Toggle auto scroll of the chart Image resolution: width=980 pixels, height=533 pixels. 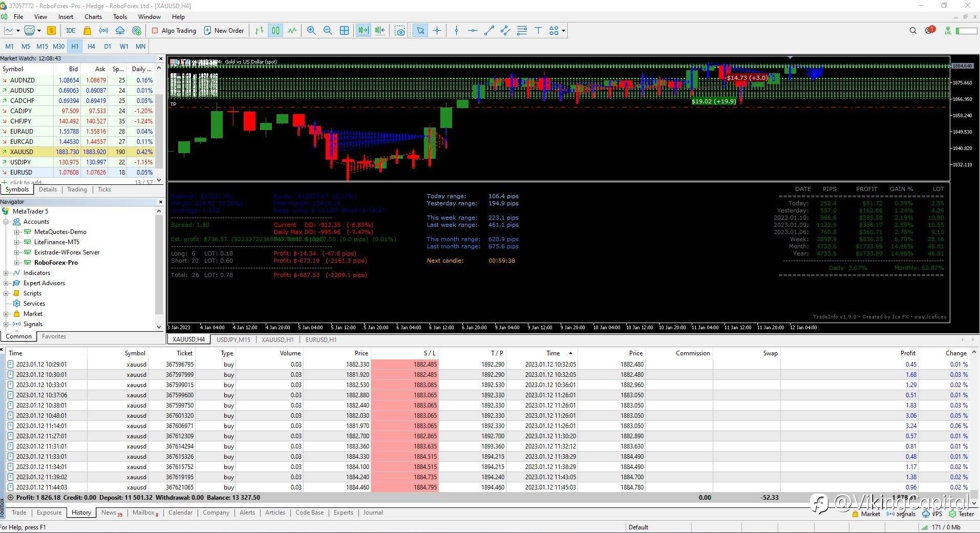click(x=363, y=31)
